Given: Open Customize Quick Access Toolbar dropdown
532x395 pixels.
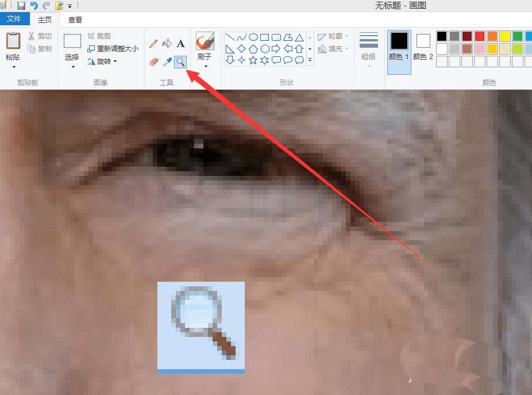Looking at the screenshot, I should click(x=70, y=6).
